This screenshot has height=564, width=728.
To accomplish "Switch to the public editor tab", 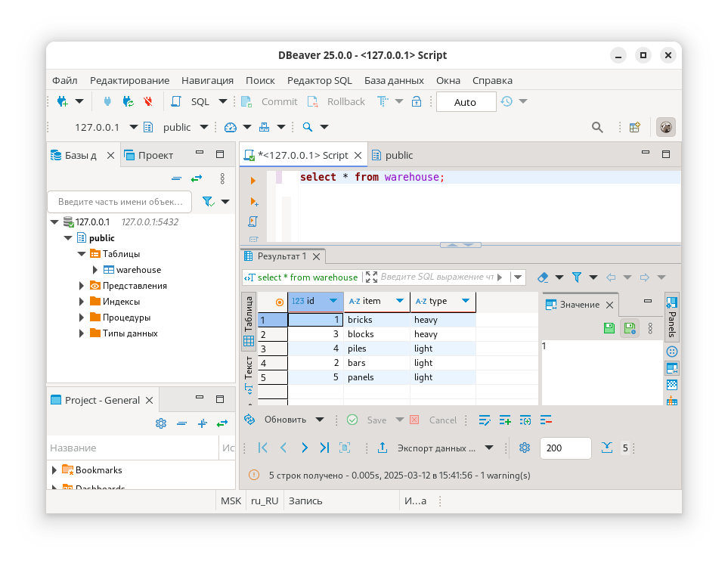I will click(x=398, y=155).
